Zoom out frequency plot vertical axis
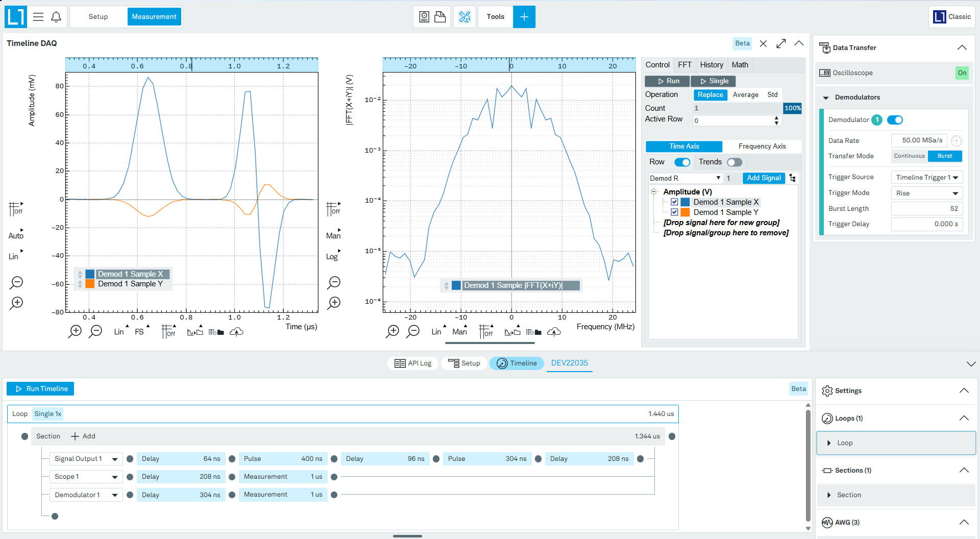980x539 pixels. click(334, 282)
